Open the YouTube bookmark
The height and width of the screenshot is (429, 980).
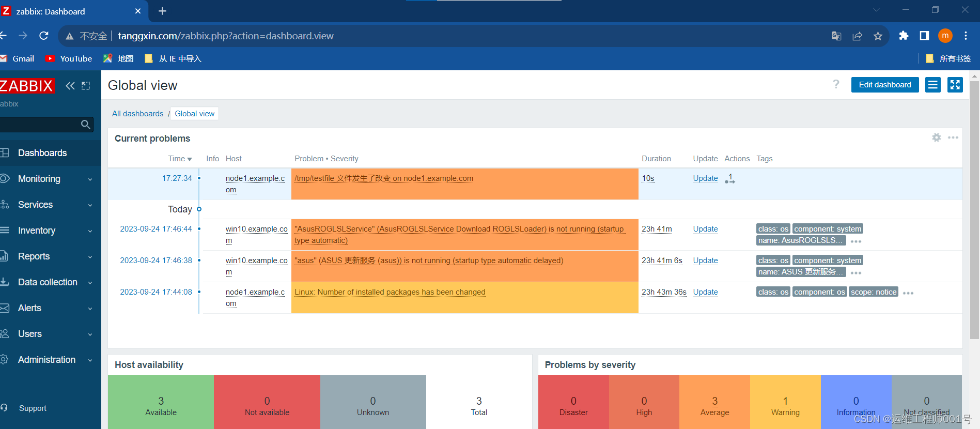pos(69,58)
